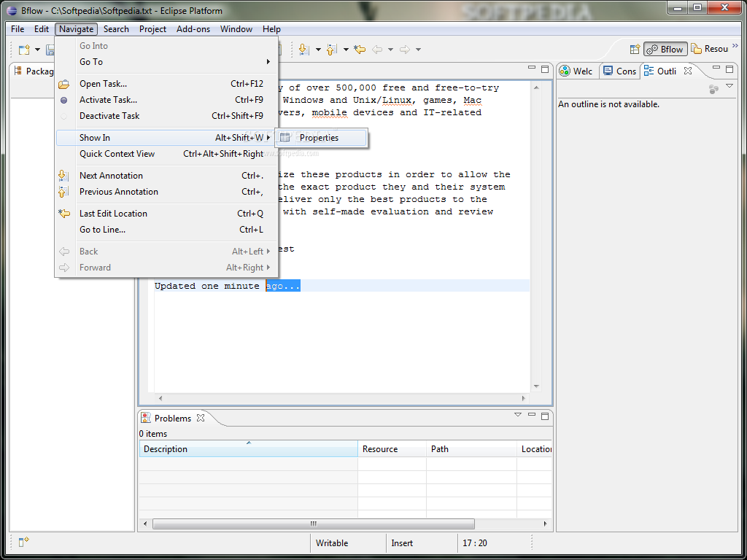
Task: Click the Forward arrow in toolbar
Action: pyautogui.click(x=405, y=50)
